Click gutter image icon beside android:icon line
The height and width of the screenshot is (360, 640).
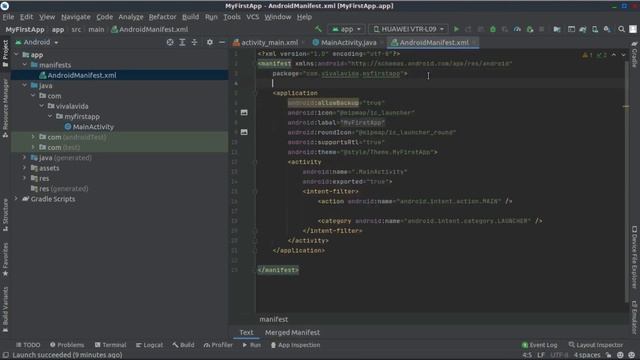(244, 112)
